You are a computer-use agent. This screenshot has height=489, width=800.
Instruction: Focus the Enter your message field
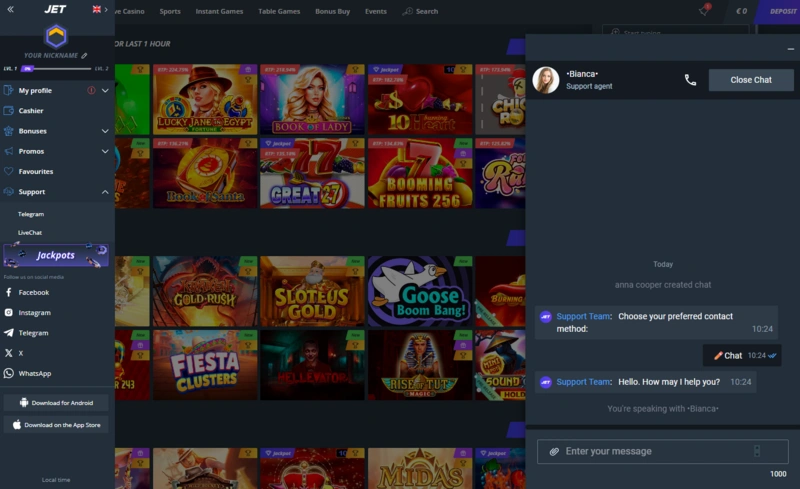[x=662, y=452]
